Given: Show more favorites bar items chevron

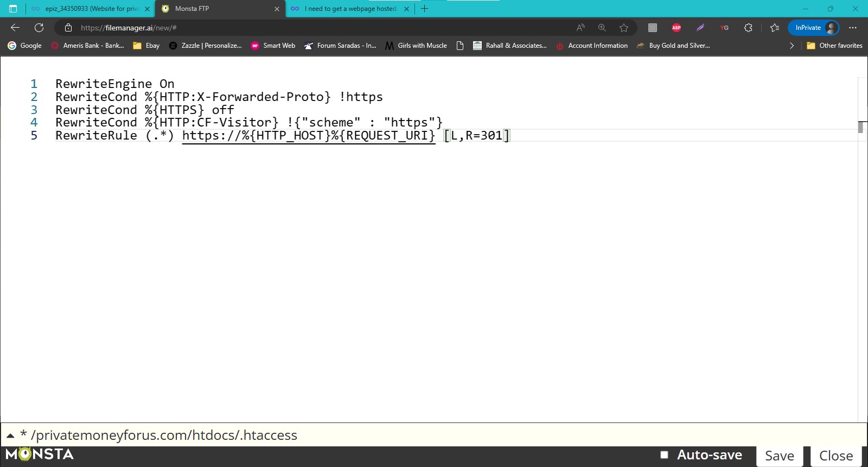Looking at the screenshot, I should 792,46.
